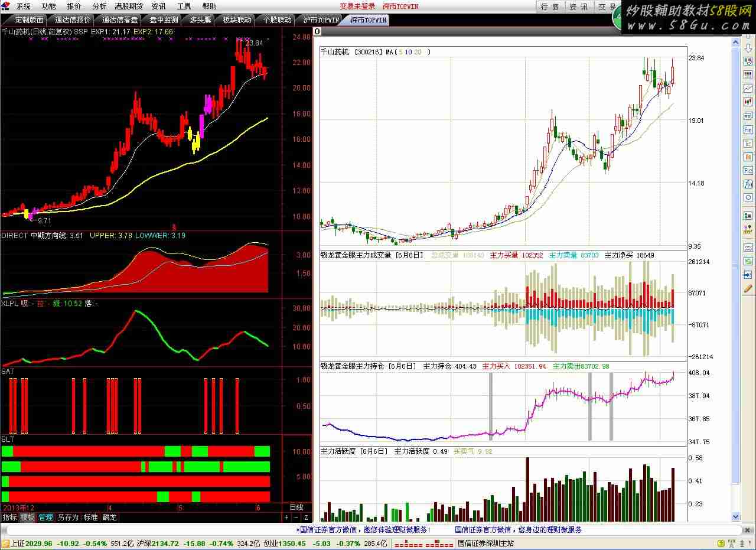The image size is (756, 550).
Task: Click the minus zoom-out button by 日线
Action: pos(296,517)
